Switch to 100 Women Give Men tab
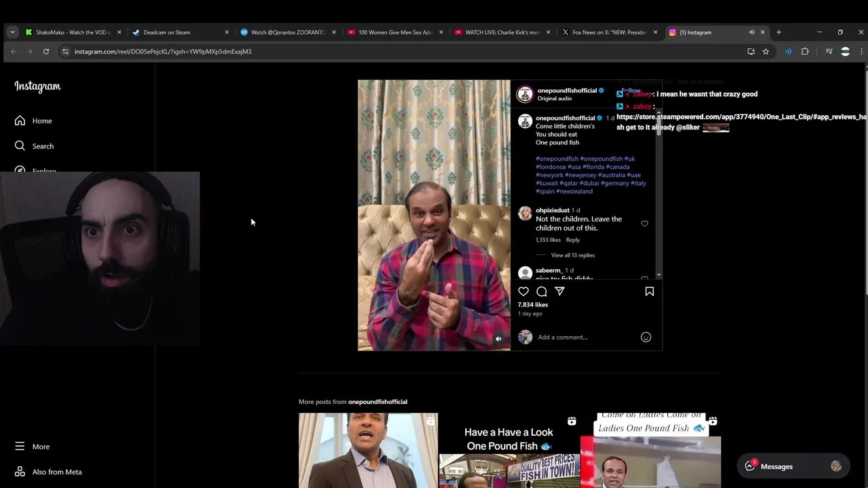The height and width of the screenshot is (488, 868). (x=395, y=32)
